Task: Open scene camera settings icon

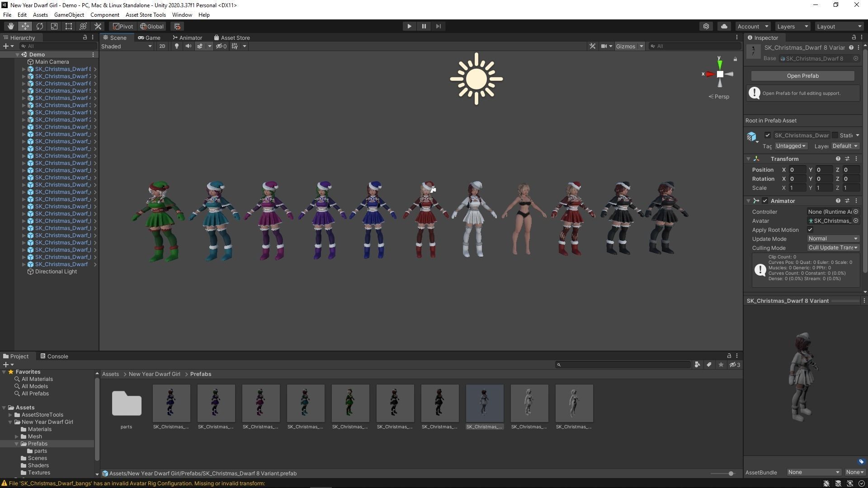Action: 604,46
